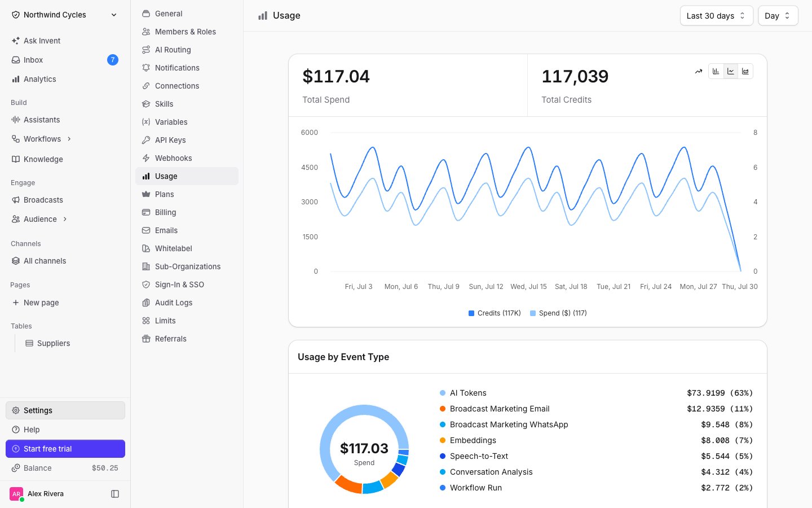Open Members & Roles settings
This screenshot has height=508, width=812.
(187, 32)
